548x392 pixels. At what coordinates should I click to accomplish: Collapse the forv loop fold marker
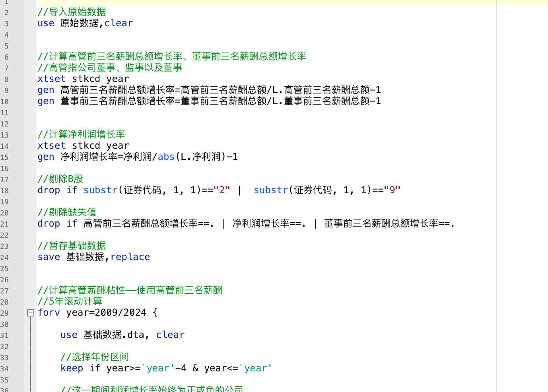30,313
